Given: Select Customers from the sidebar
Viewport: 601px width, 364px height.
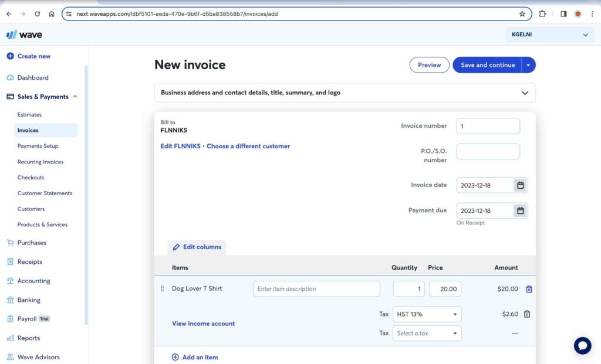Looking at the screenshot, I should 30,209.
